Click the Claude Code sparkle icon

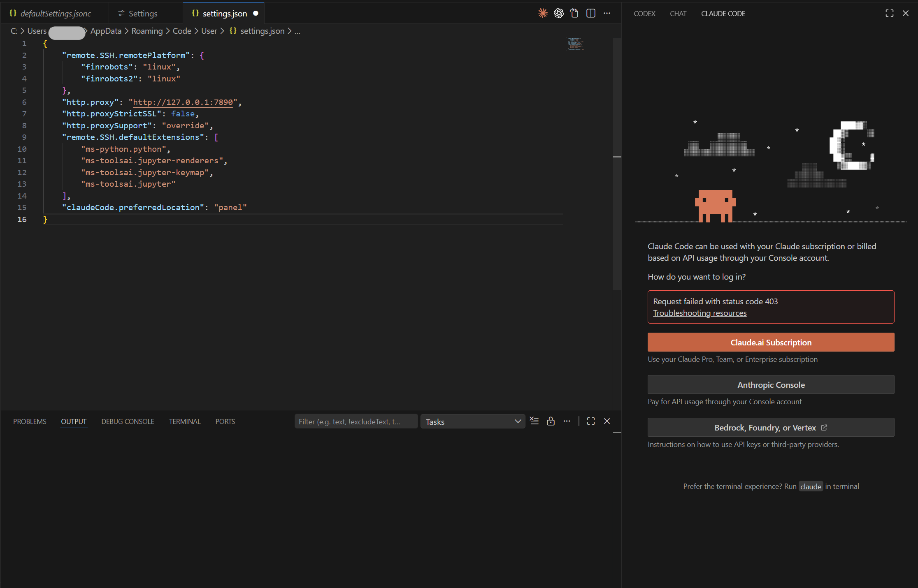pyautogui.click(x=543, y=13)
